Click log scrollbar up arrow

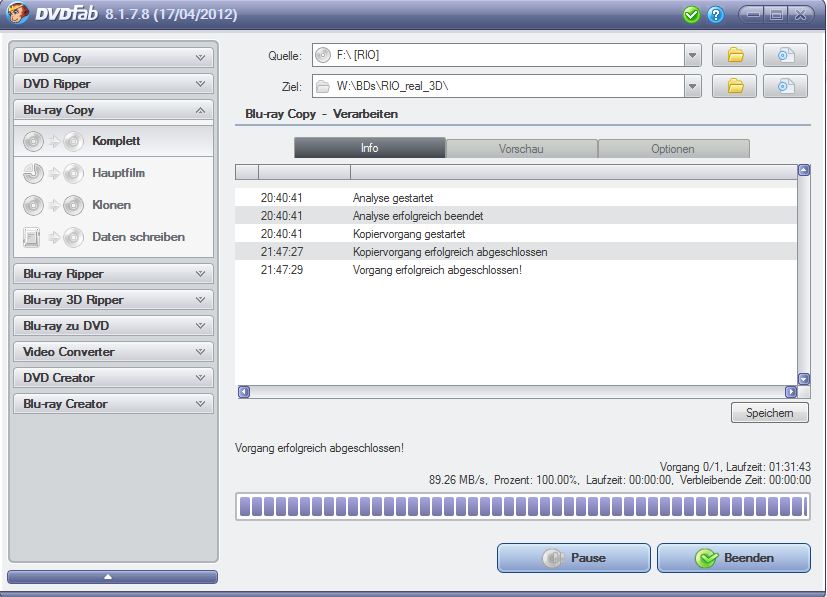pos(804,170)
